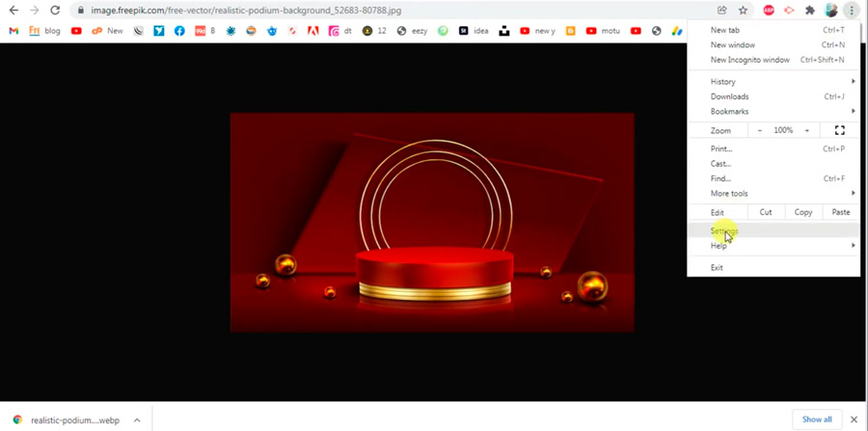
Task: Click the Paste button in Edit row
Action: coord(841,212)
